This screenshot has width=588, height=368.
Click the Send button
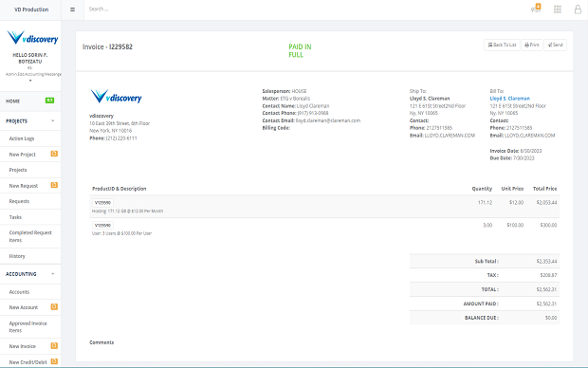[x=556, y=45]
